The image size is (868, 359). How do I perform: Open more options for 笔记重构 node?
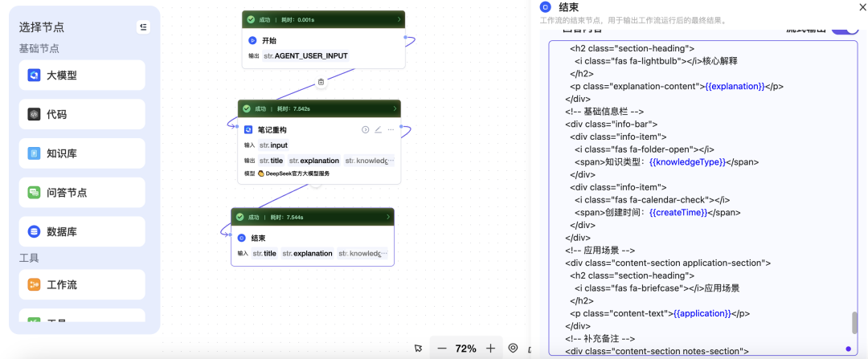pyautogui.click(x=391, y=129)
